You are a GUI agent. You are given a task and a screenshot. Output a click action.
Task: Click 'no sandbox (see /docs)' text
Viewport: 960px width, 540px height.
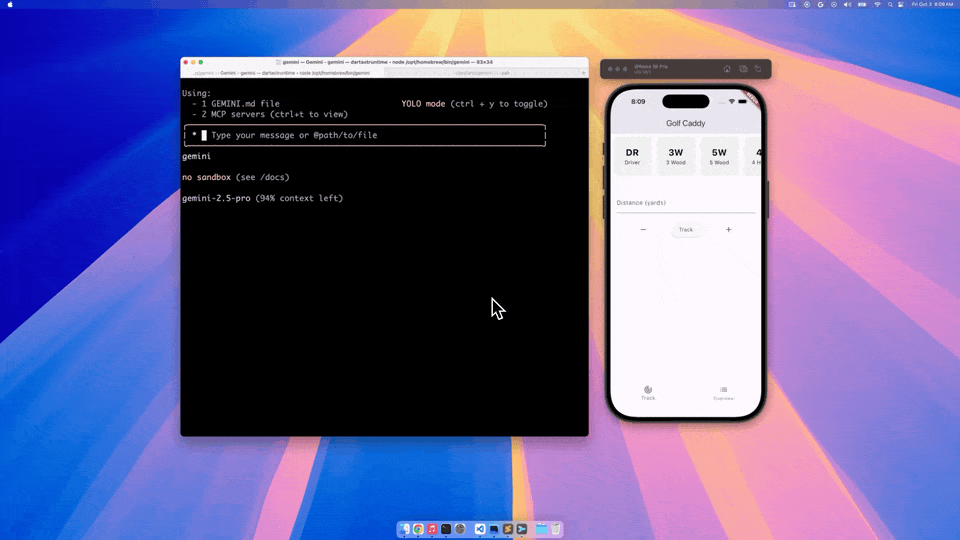pos(236,178)
